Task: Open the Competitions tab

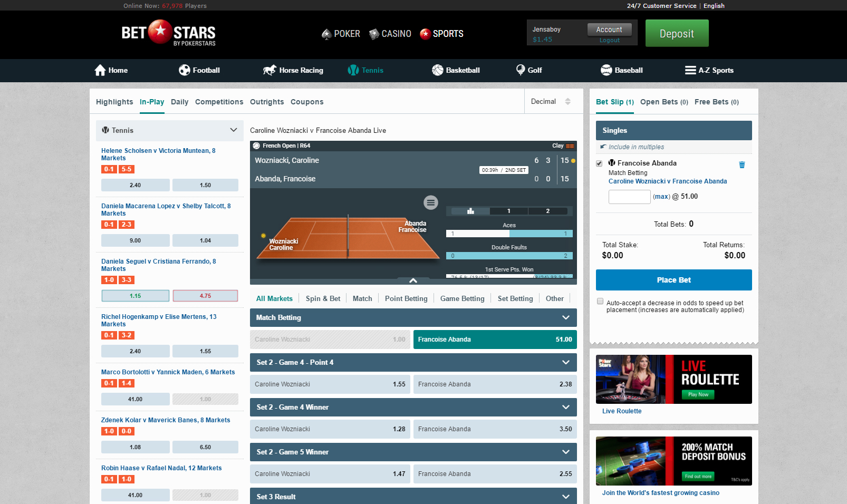Action: (219, 102)
